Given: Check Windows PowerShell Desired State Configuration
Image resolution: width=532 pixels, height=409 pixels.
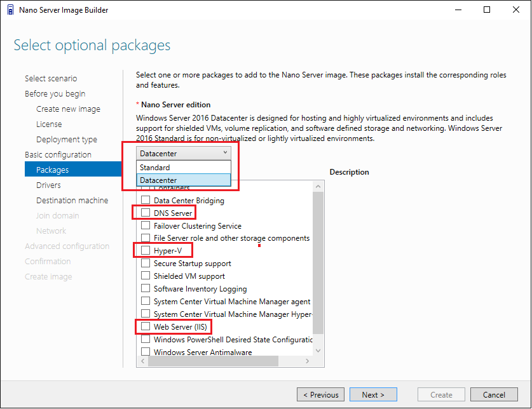Looking at the screenshot, I should (x=146, y=339).
